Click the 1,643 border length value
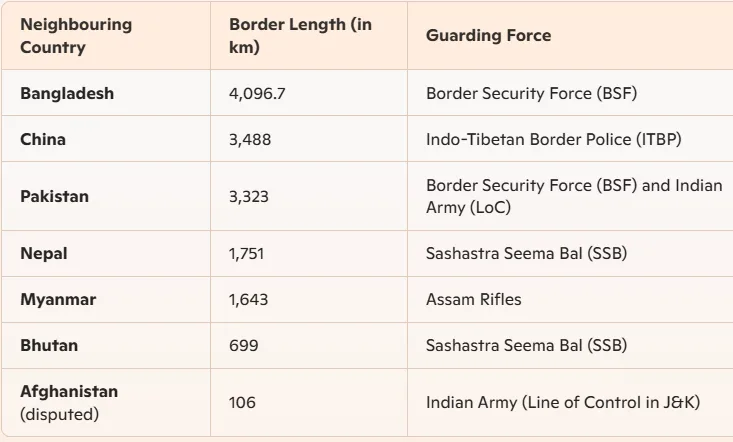 248,299
